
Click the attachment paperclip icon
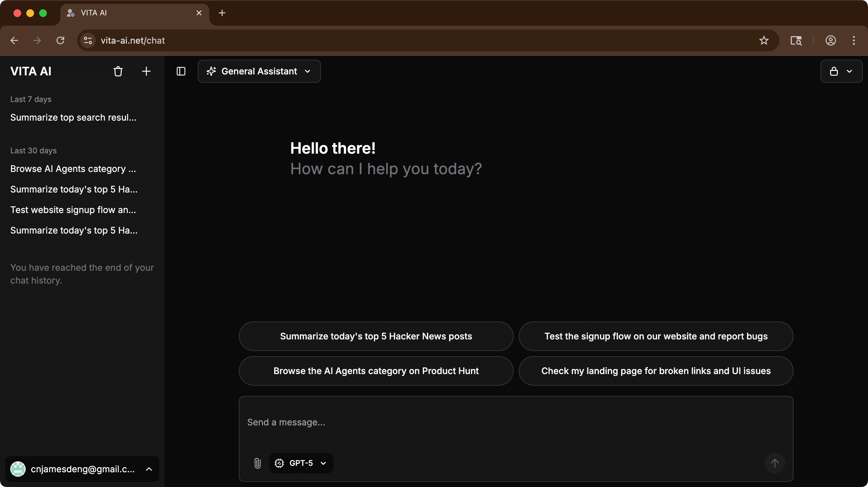click(257, 463)
